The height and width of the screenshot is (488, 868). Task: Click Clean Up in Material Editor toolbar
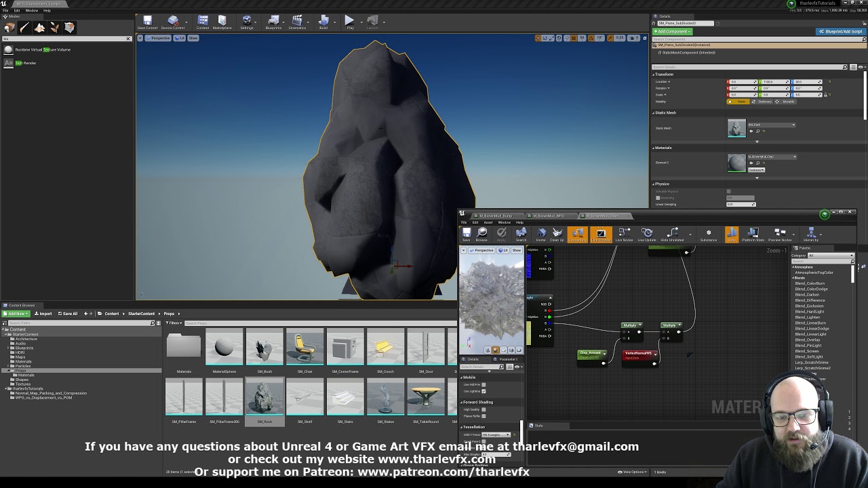click(x=557, y=235)
